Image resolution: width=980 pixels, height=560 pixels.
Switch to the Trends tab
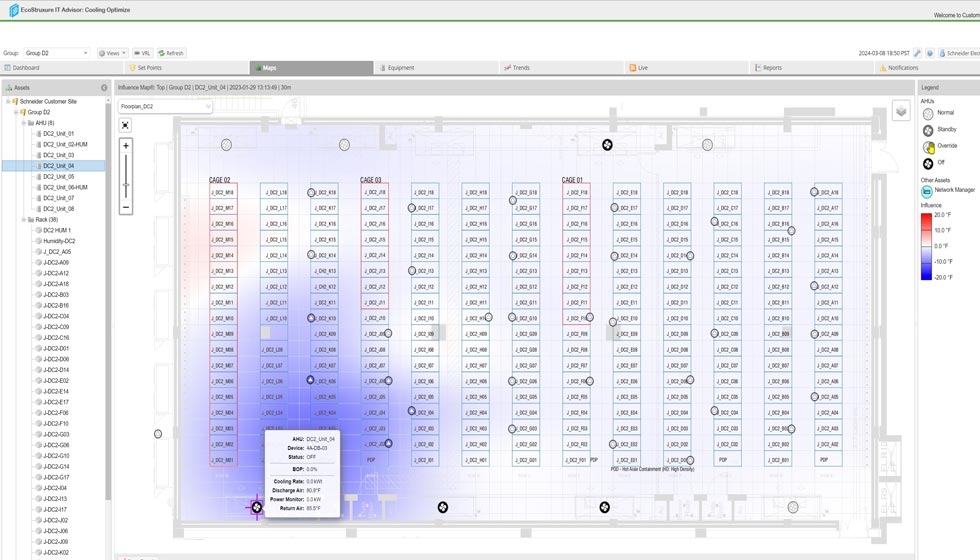pos(521,68)
